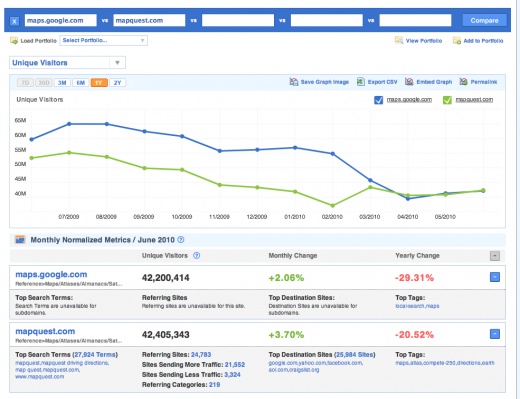Screen dimensions: 520x399
Task: Click the Embed Graph link
Action: (x=434, y=82)
